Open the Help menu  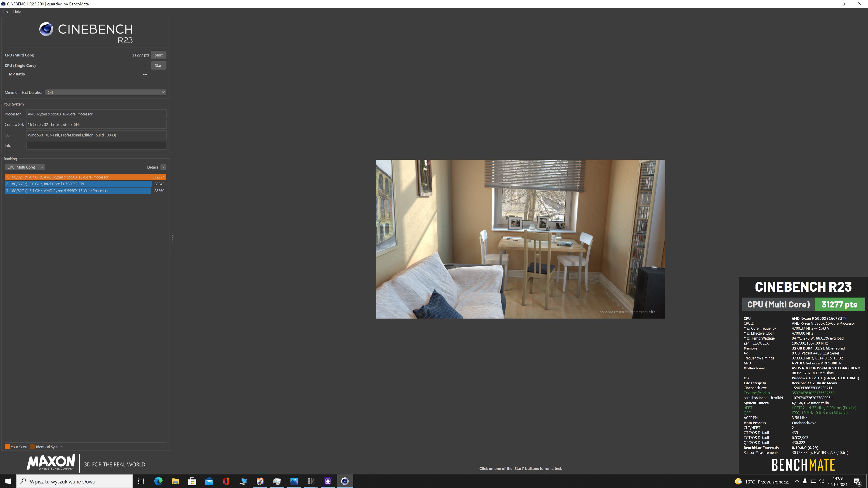[x=17, y=12]
